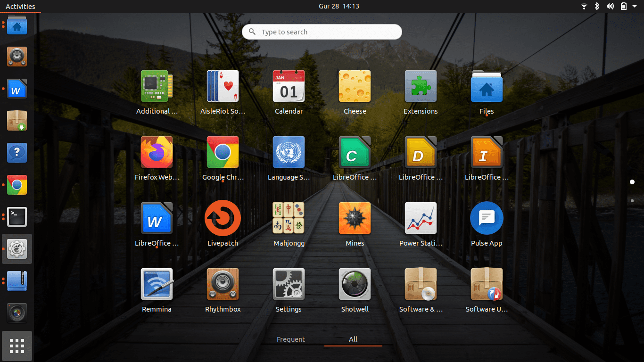Go to the second page dot indicator
The height and width of the screenshot is (362, 644).
point(632,201)
